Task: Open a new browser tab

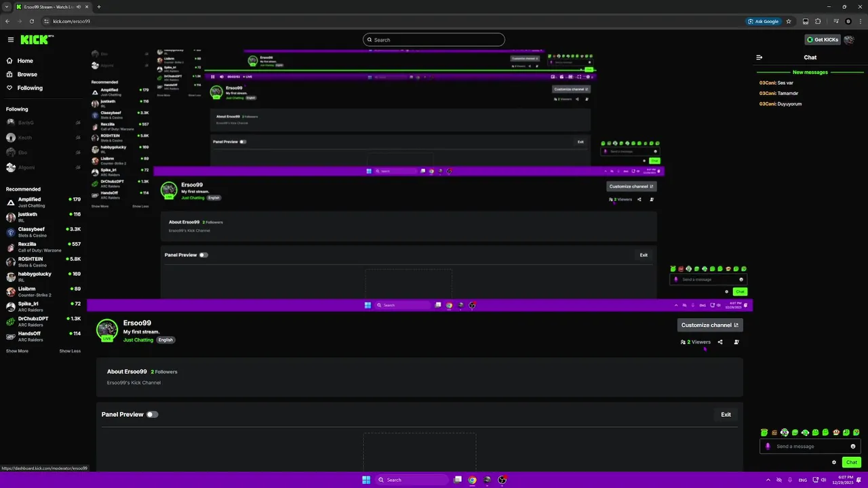Action: tap(99, 7)
